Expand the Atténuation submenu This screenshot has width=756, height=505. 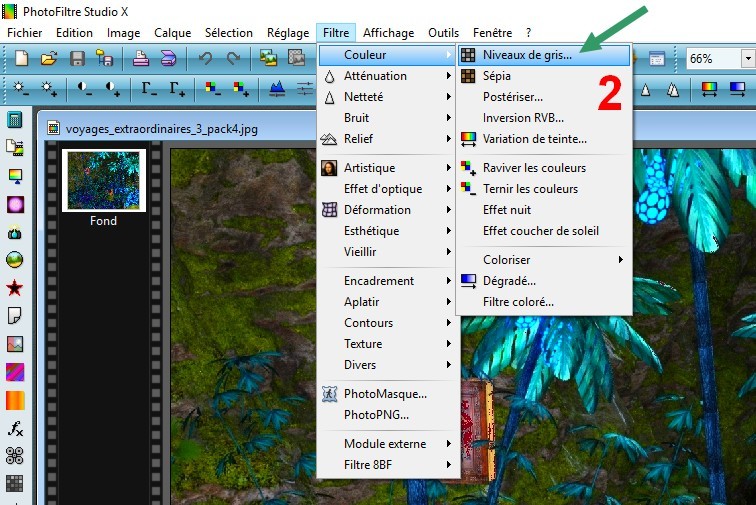(x=388, y=76)
